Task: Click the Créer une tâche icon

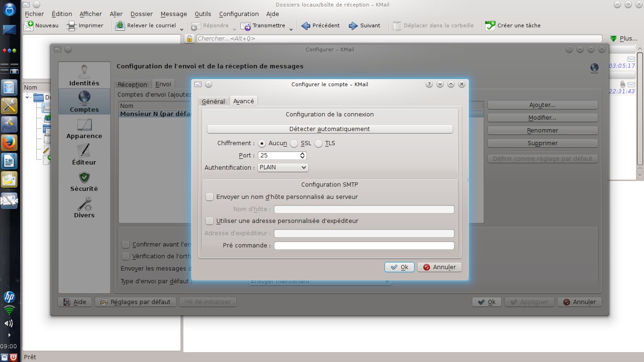Action: (490, 25)
